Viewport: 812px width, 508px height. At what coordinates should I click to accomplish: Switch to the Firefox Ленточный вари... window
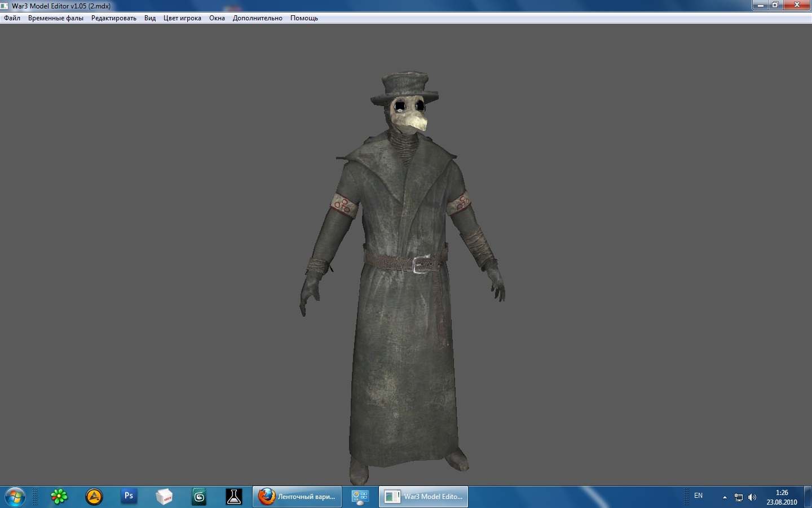pos(297,497)
